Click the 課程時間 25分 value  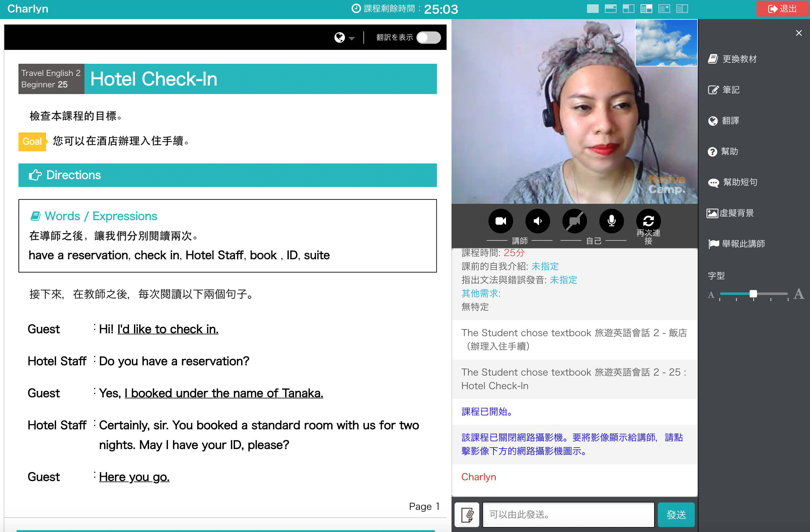[x=514, y=253]
